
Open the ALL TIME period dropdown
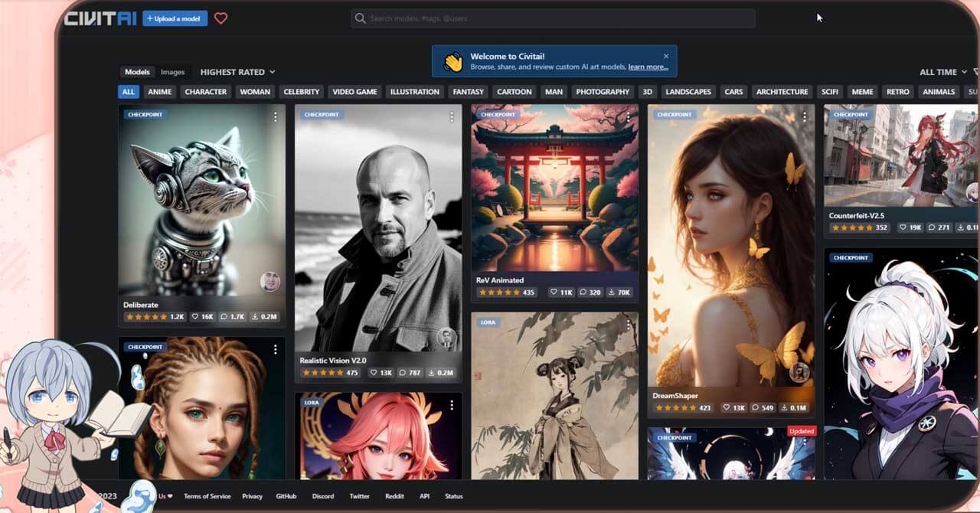pos(942,72)
